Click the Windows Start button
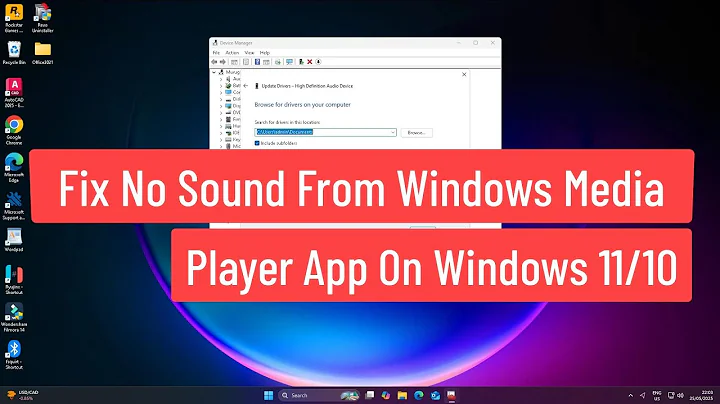 269,395
